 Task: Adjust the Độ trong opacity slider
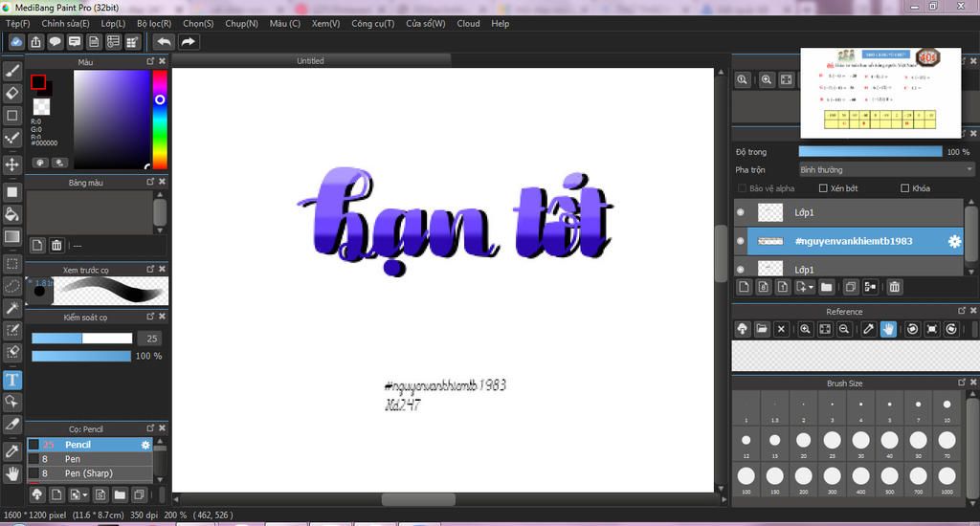click(870, 151)
